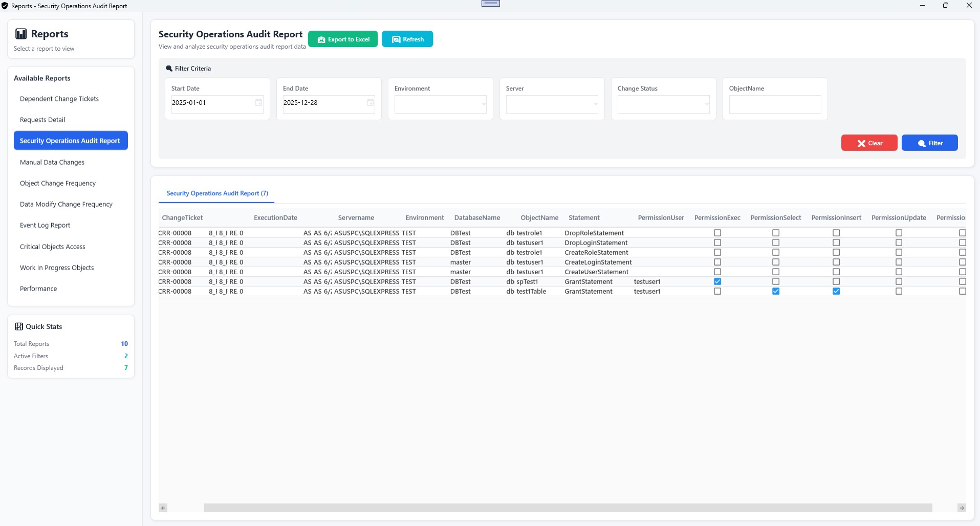Click the red Clear button
Viewport: 980px width, 526px height.
coord(869,143)
